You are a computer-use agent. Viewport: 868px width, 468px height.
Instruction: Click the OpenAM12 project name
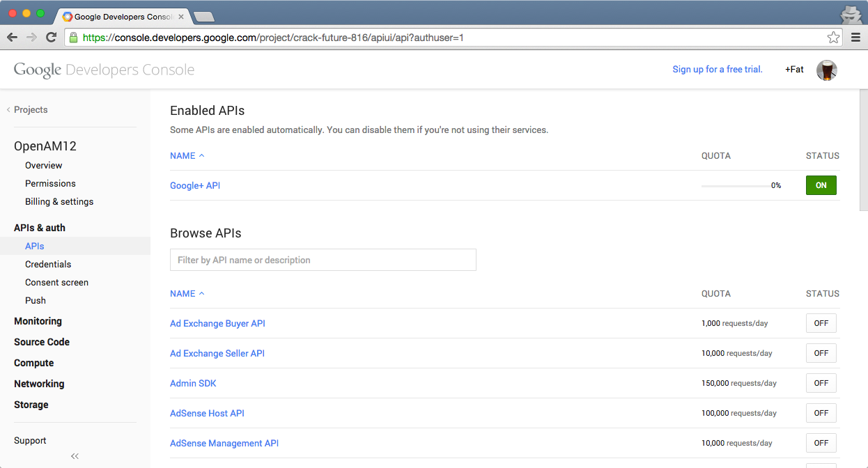coord(45,146)
